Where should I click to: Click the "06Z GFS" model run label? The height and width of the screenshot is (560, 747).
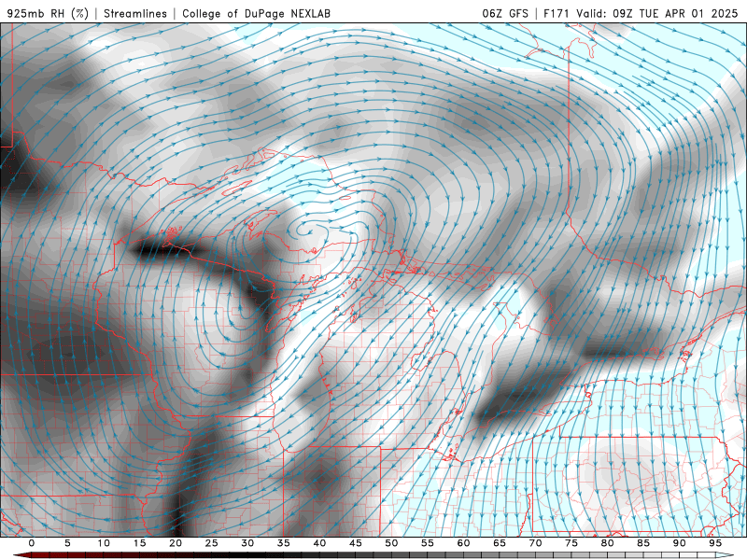(x=505, y=13)
